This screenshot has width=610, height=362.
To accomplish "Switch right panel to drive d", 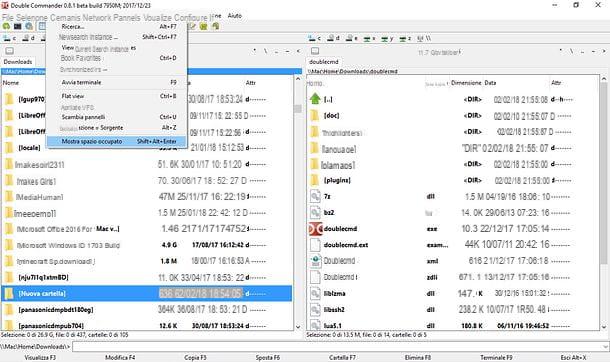I will coord(333,38).
